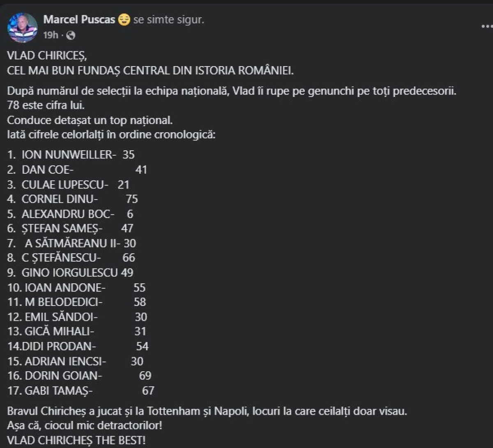The image size is (493, 448).
Task: Click the globe privacy icon next to timestamp
Action: point(70,37)
